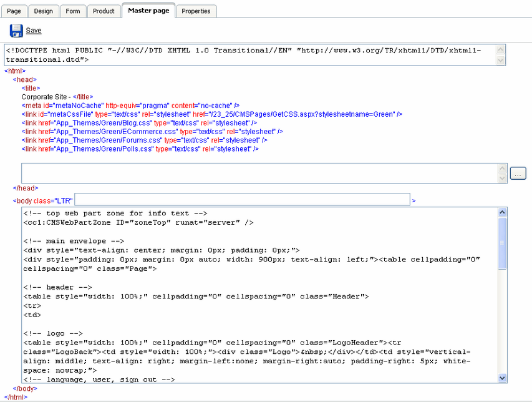Click the Polls.css stylesheet link line
The image size is (532, 402).
pyautogui.click(x=140, y=149)
